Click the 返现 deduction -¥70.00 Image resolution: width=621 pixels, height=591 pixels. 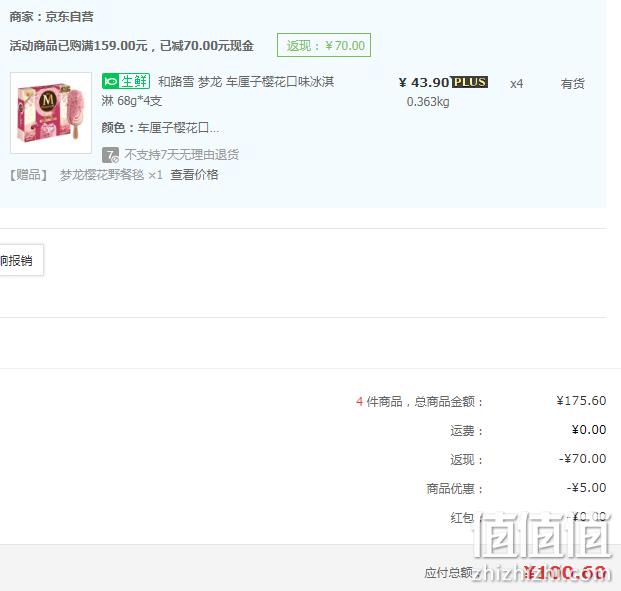coord(582,459)
